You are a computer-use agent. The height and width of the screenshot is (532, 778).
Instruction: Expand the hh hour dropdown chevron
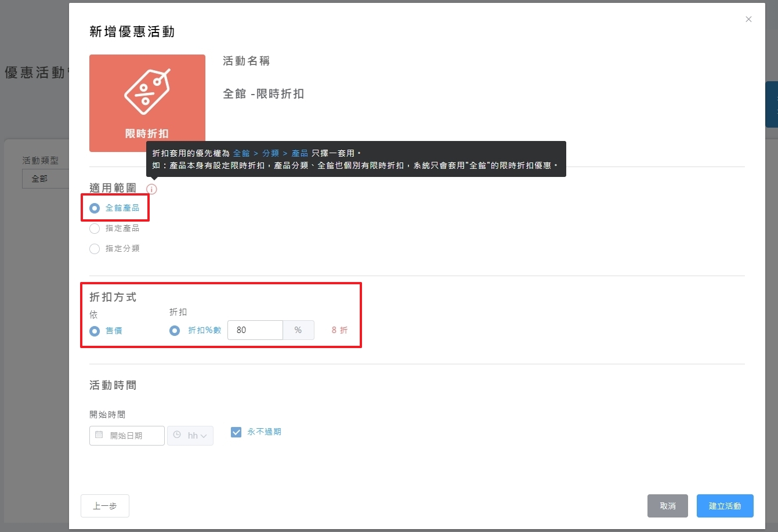click(x=204, y=436)
